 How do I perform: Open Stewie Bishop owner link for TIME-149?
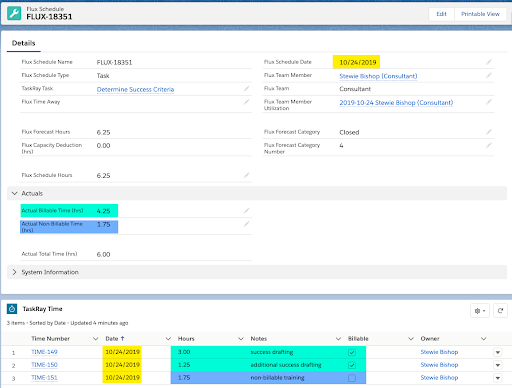point(439,352)
